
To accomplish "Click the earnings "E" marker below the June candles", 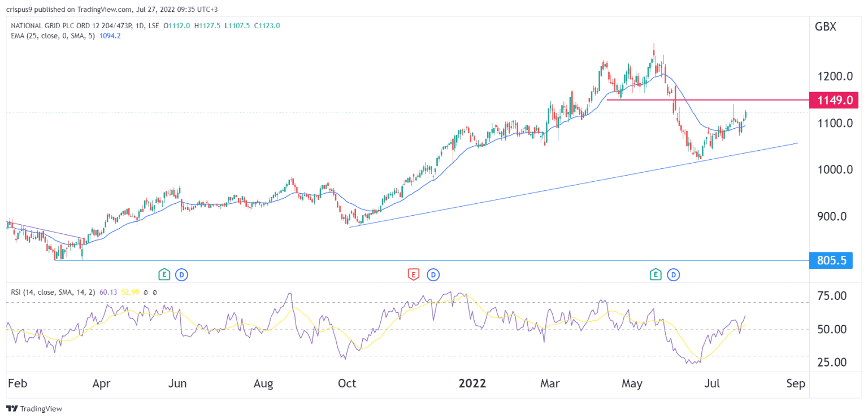I will pyautogui.click(x=164, y=274).
